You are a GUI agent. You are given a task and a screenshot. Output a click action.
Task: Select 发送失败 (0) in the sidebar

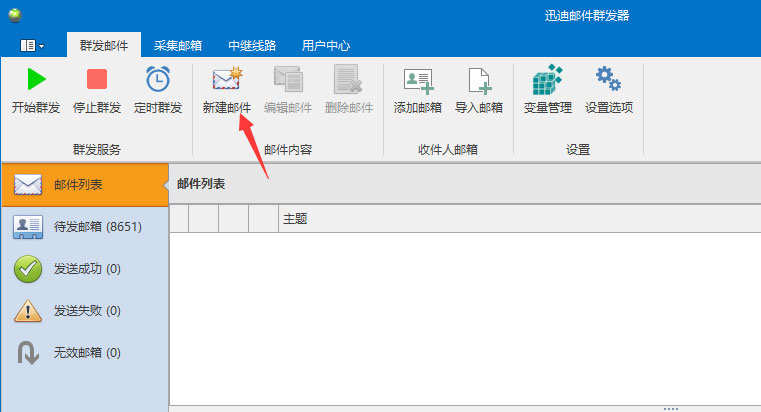point(85,311)
